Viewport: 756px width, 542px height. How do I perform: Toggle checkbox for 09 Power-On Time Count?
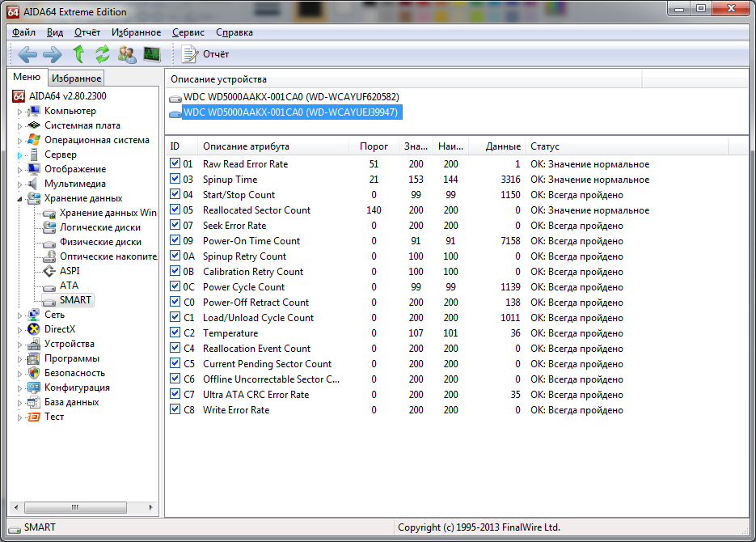click(x=175, y=240)
